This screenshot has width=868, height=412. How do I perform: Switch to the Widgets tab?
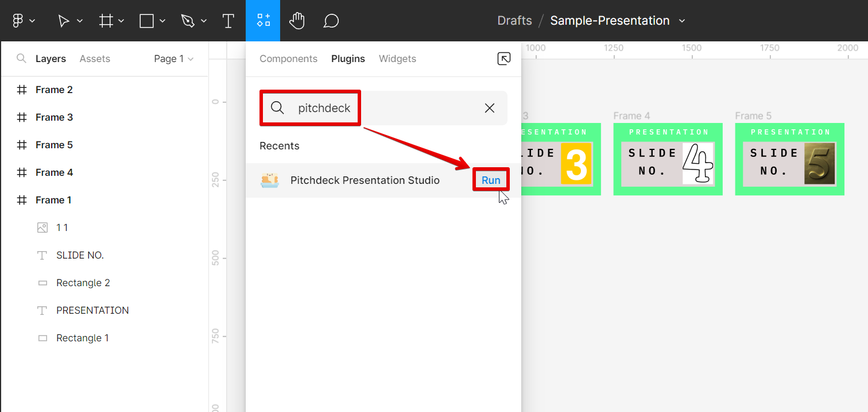tap(397, 59)
